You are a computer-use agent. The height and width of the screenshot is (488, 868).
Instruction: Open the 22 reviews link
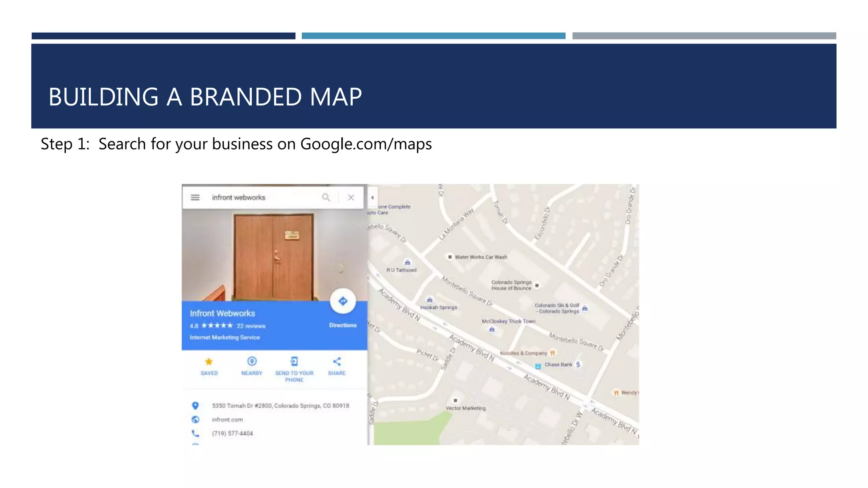(251, 326)
